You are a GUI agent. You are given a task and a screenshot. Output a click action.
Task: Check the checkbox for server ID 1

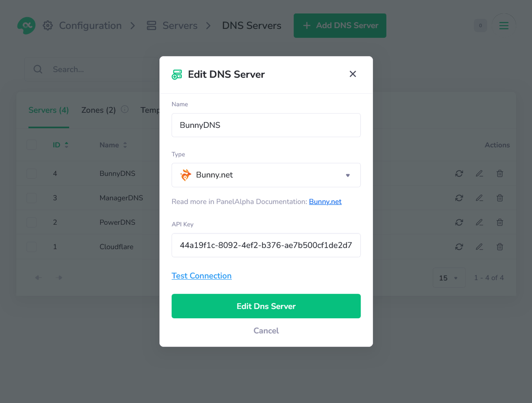coord(31,247)
